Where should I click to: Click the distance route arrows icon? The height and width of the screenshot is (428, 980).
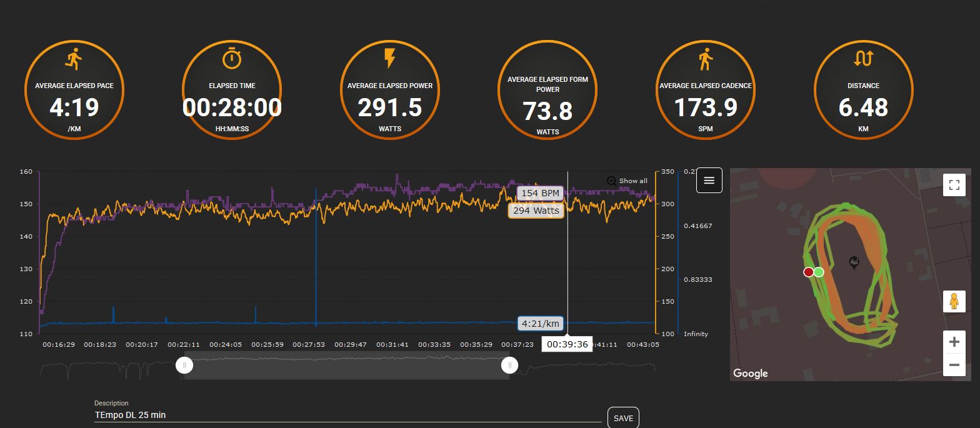coord(863,59)
